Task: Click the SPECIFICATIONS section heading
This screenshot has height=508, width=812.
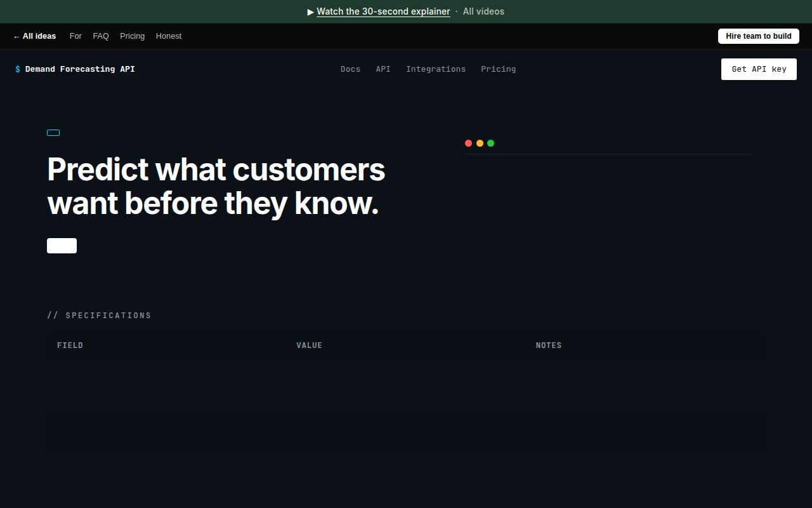Action: [x=99, y=316]
